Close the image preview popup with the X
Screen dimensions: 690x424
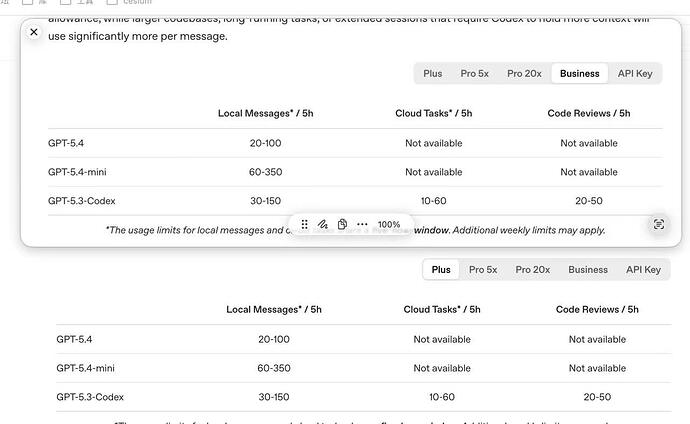click(x=34, y=32)
